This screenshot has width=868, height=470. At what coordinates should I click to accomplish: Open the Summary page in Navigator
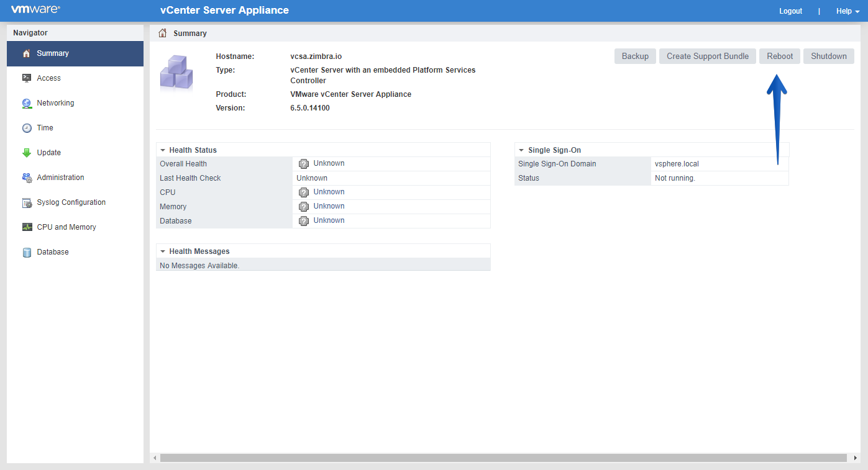point(75,53)
